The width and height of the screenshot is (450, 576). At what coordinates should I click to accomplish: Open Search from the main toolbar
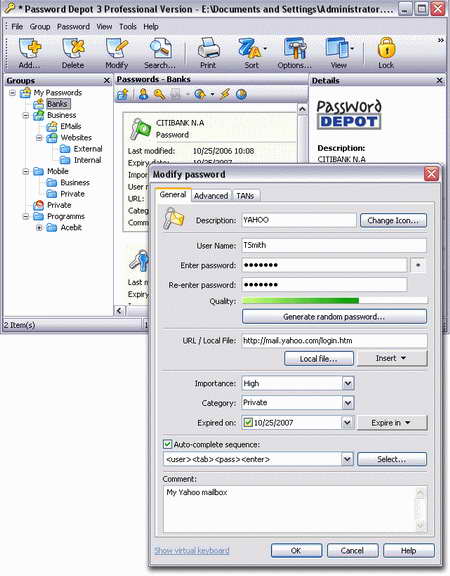click(x=160, y=53)
